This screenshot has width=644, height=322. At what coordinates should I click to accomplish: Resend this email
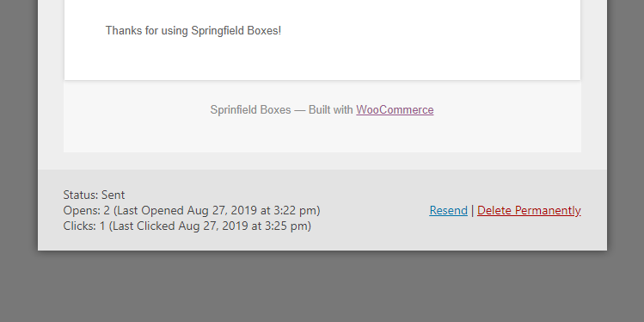coord(449,210)
